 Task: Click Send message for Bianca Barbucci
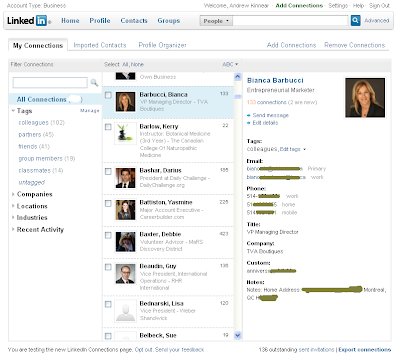[x=270, y=115]
